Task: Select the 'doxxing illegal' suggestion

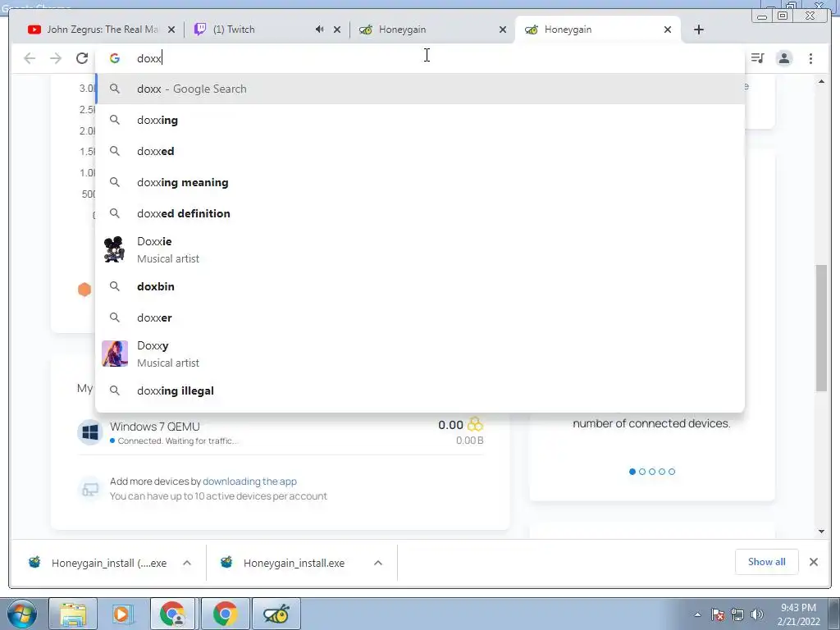Action: click(421, 390)
